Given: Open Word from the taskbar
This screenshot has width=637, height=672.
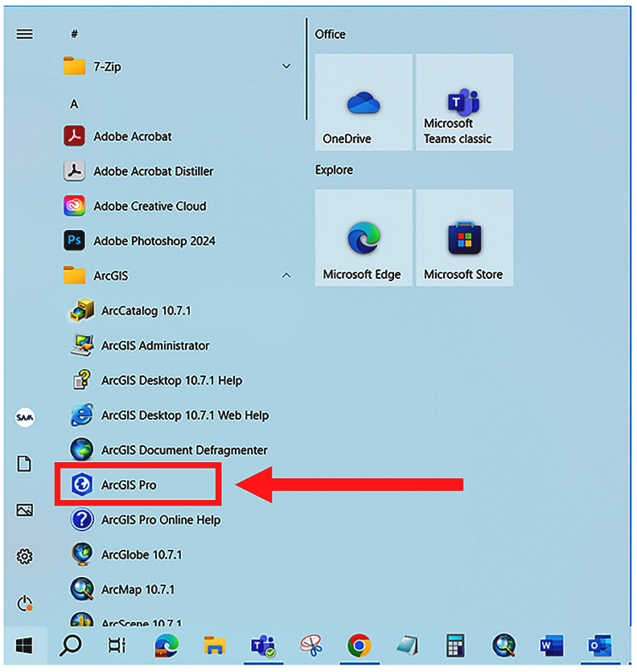Looking at the screenshot, I should [x=551, y=645].
